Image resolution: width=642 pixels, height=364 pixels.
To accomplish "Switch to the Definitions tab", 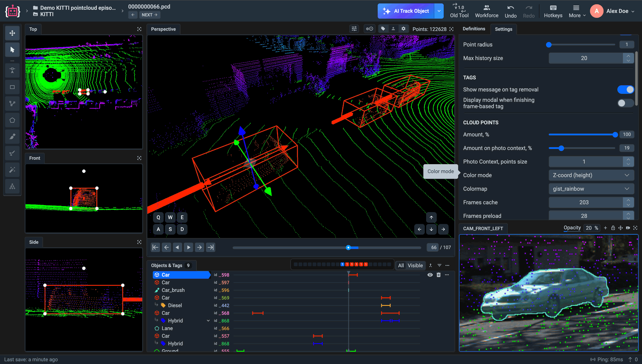I will pos(474,29).
